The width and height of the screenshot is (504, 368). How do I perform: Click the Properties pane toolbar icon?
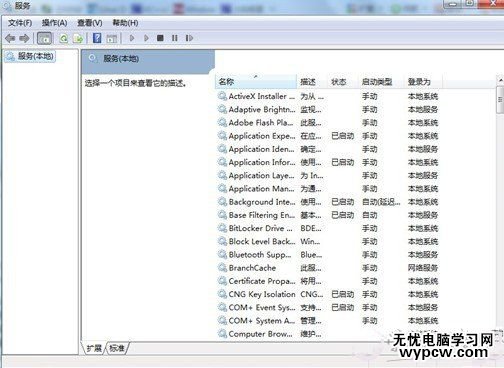click(x=112, y=38)
